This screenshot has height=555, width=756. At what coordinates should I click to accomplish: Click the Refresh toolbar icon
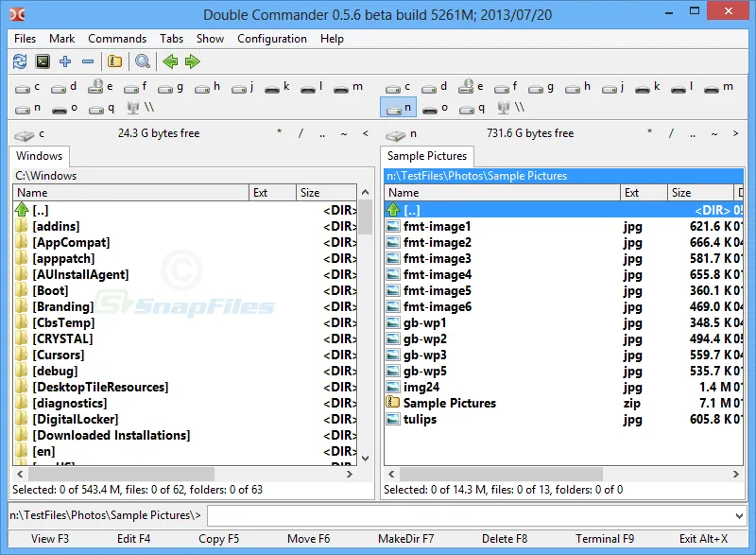[20, 61]
